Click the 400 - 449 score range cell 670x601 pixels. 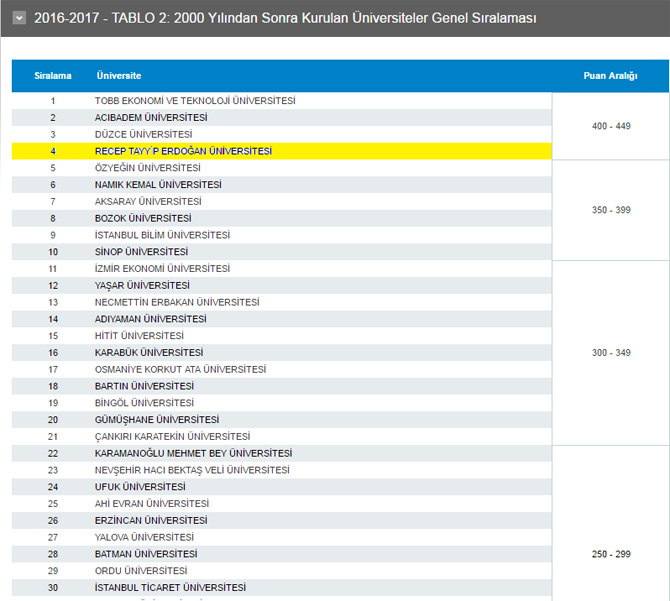pyautogui.click(x=611, y=126)
